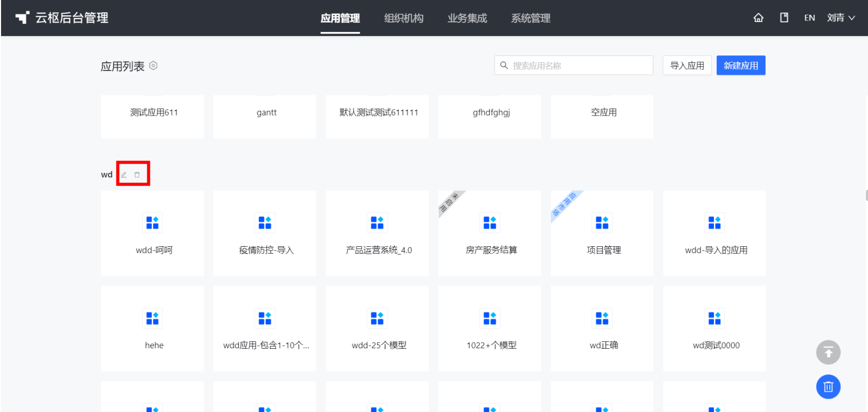
Task: Open the gfhdfghgj app card
Action: (490, 117)
